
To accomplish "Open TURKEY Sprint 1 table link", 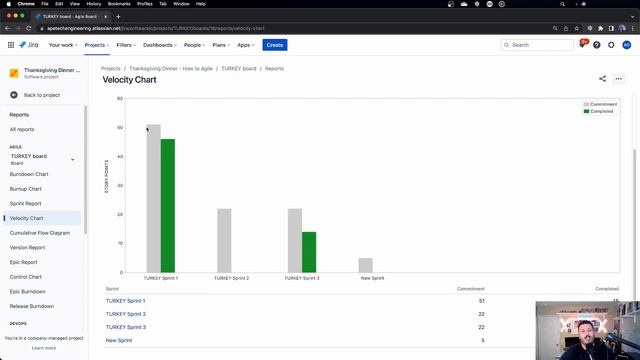I will tap(125, 301).
